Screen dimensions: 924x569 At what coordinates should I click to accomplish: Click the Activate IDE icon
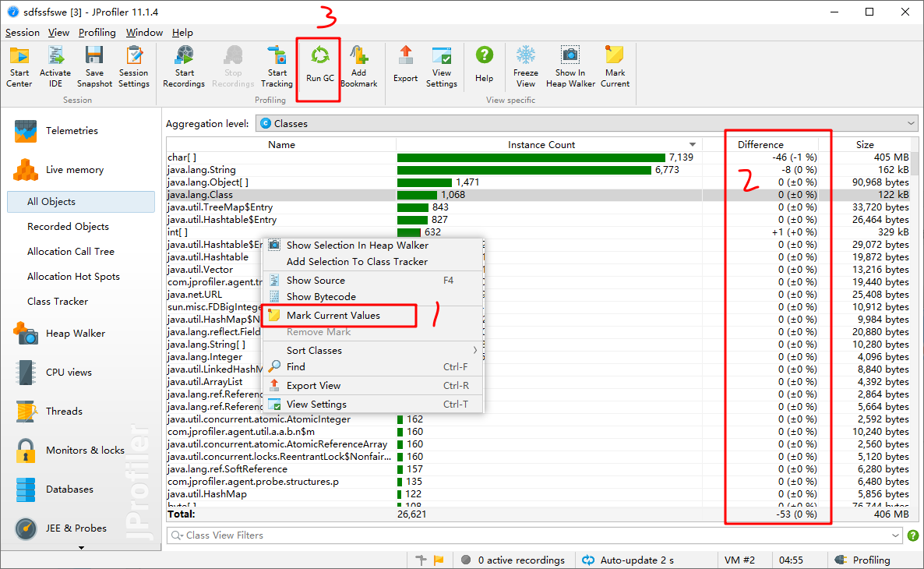(x=55, y=66)
